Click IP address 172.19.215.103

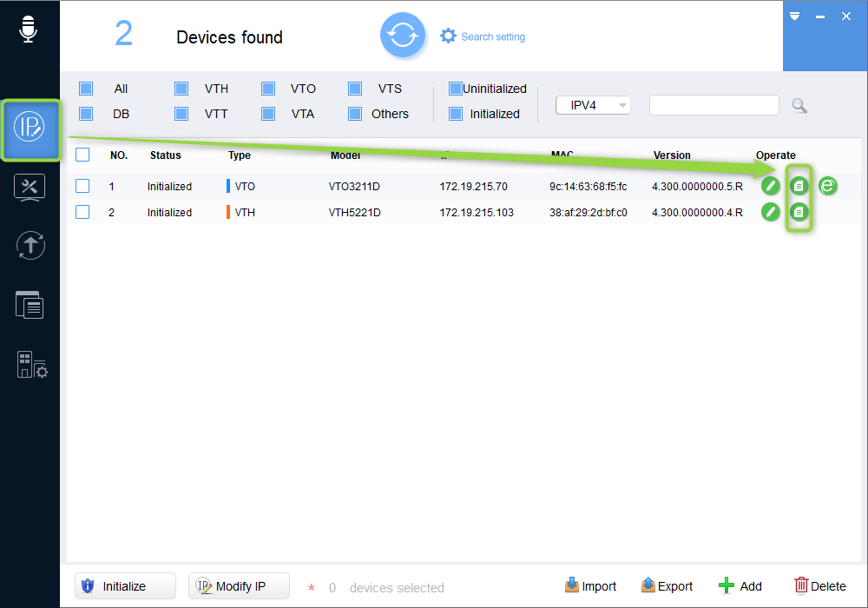477,212
